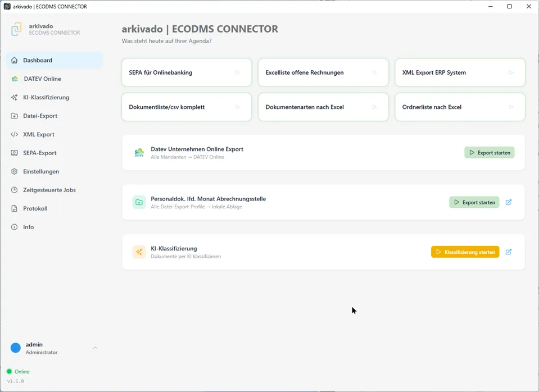Click the admin Administrator profile label

[x=41, y=348]
